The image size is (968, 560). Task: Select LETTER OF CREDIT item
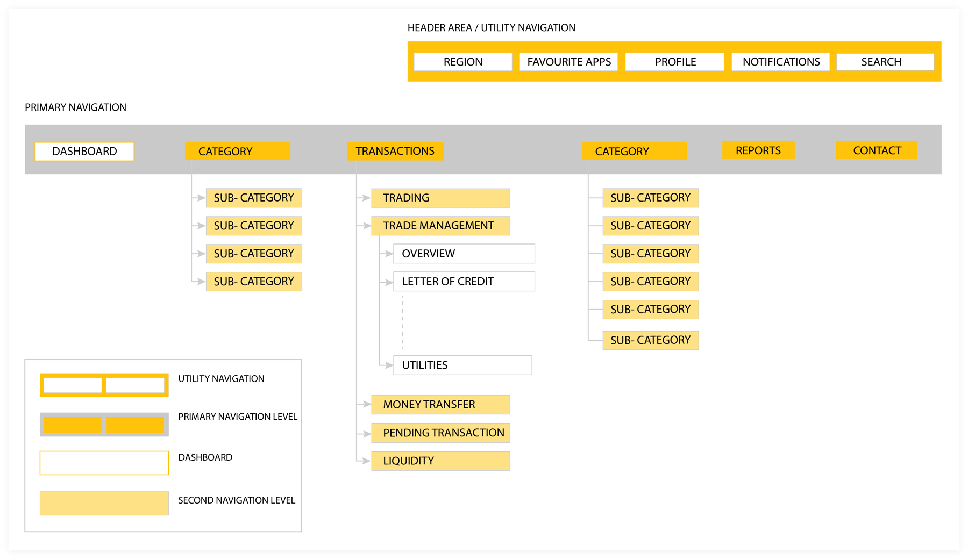click(x=464, y=282)
